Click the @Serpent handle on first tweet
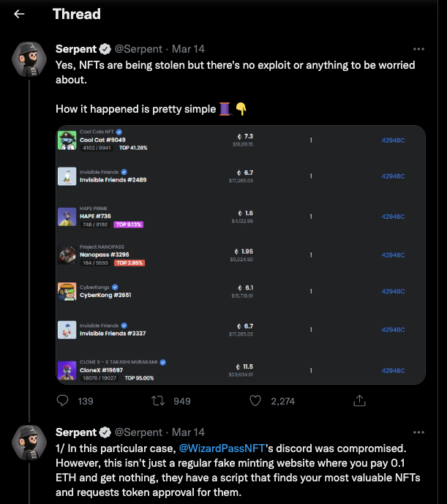Viewport: 447px width, 504px height. (140, 49)
